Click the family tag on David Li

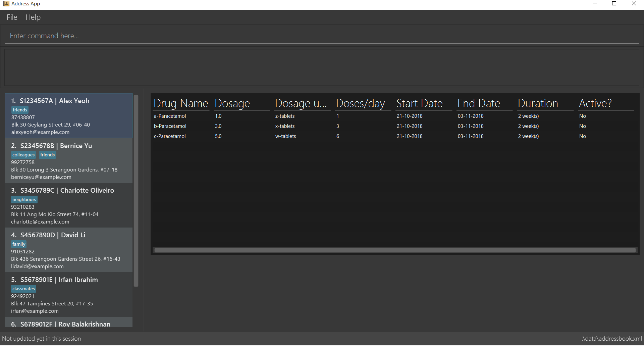pyautogui.click(x=19, y=244)
